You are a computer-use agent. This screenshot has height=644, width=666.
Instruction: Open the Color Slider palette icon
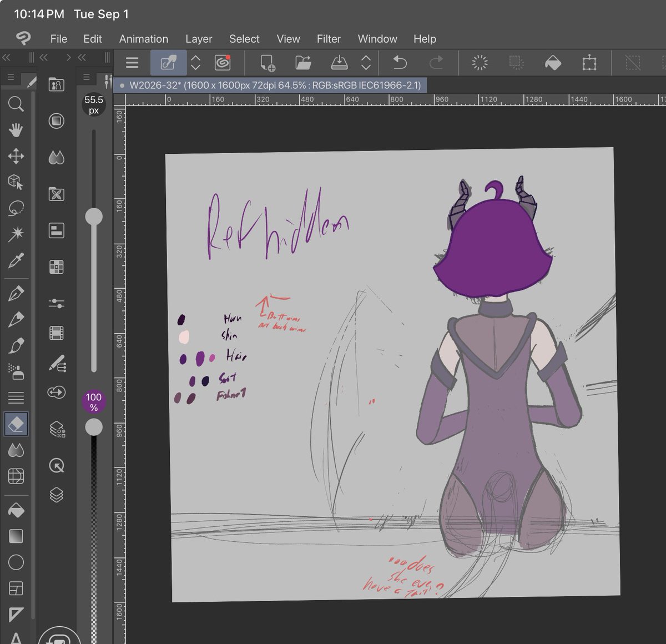coord(56,303)
